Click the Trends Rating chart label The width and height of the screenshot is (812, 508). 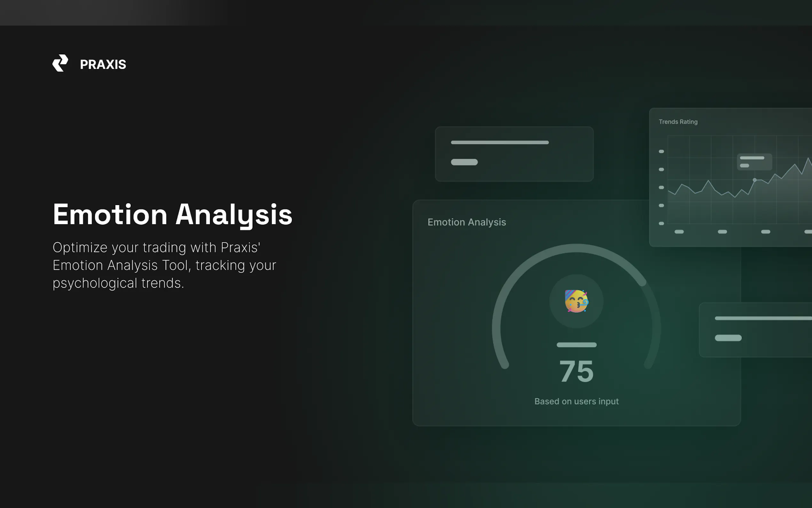coord(678,122)
